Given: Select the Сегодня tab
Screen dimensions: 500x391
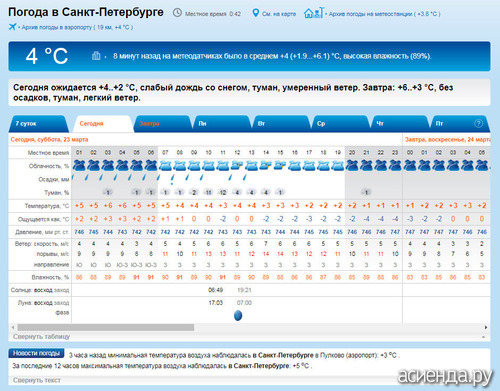Looking at the screenshot, I should coord(103,124).
